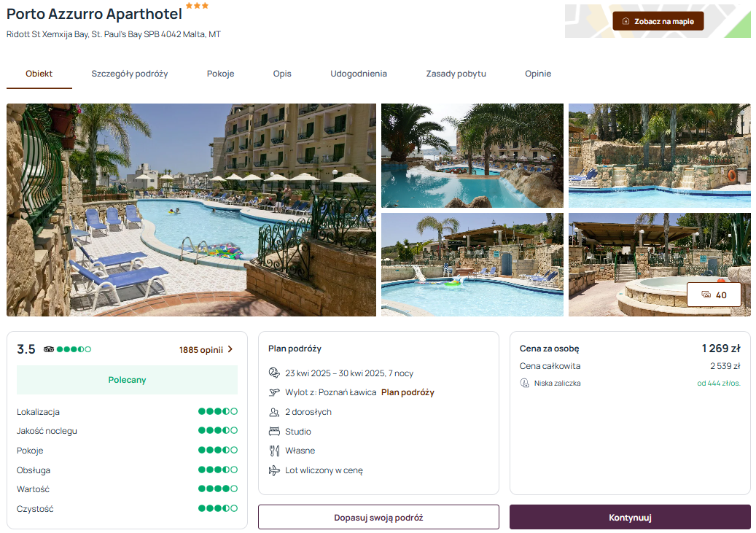The height and width of the screenshot is (533, 756).
Task: Click the plane icon for flight included
Action: click(x=274, y=470)
